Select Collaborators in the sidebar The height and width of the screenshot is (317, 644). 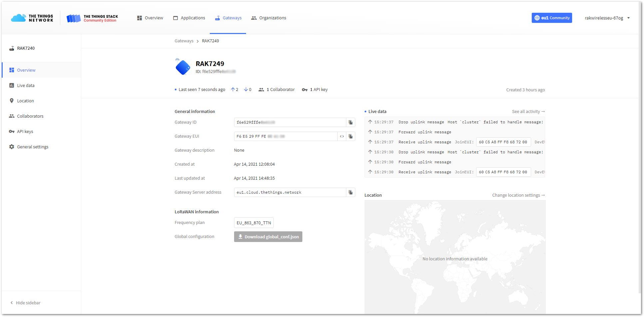[x=41, y=116]
